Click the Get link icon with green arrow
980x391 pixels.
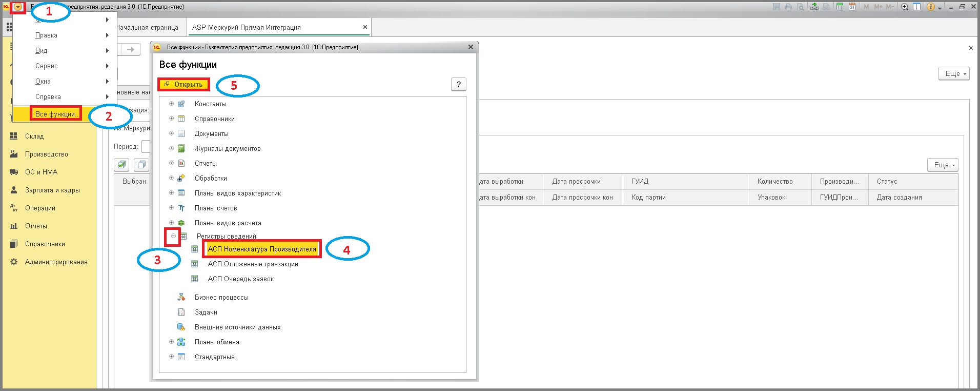click(814, 7)
